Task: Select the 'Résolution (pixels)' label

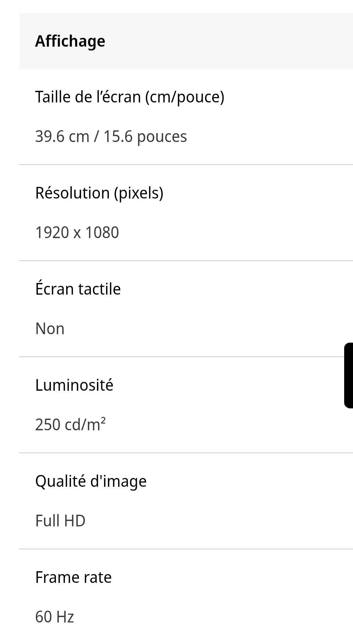Action: coord(99,193)
